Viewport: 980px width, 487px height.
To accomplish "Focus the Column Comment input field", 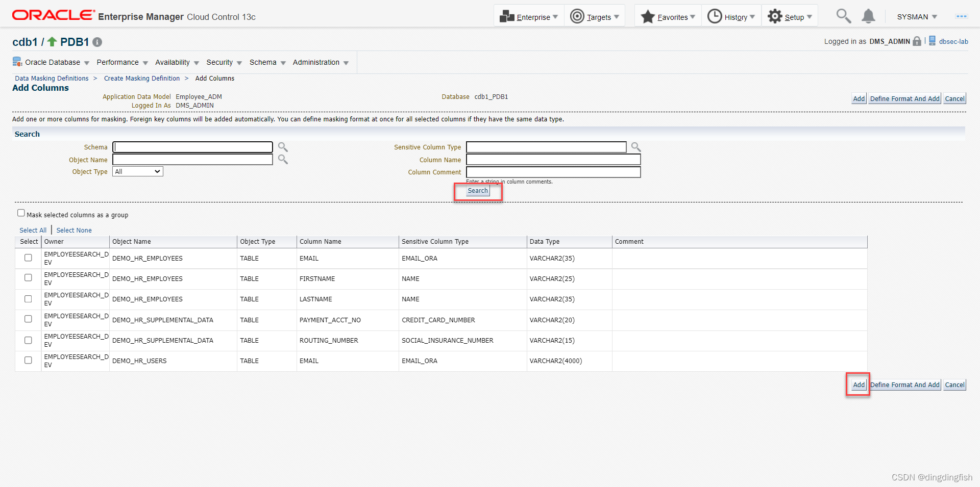I will 553,172.
